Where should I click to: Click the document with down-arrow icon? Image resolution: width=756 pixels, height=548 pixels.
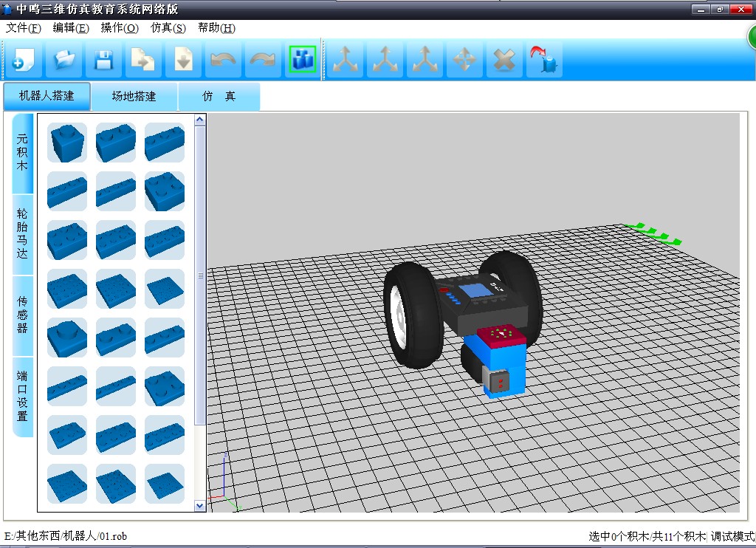[183, 60]
